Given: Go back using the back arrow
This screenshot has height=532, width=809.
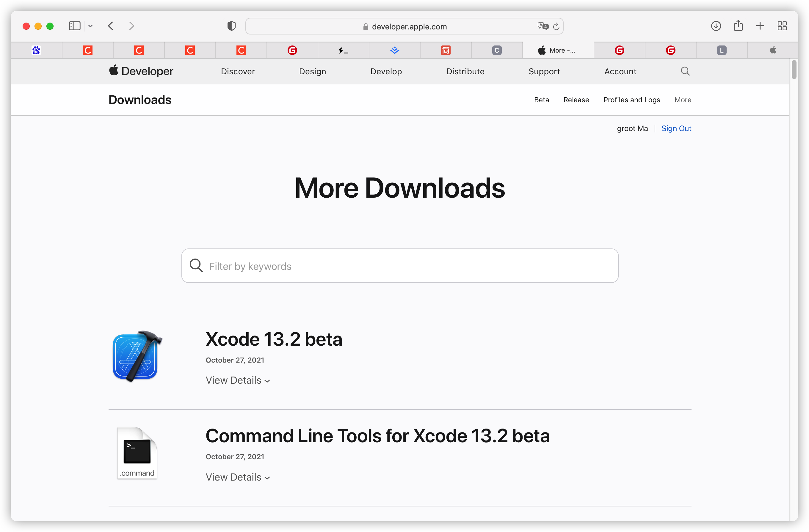Looking at the screenshot, I should pos(110,26).
